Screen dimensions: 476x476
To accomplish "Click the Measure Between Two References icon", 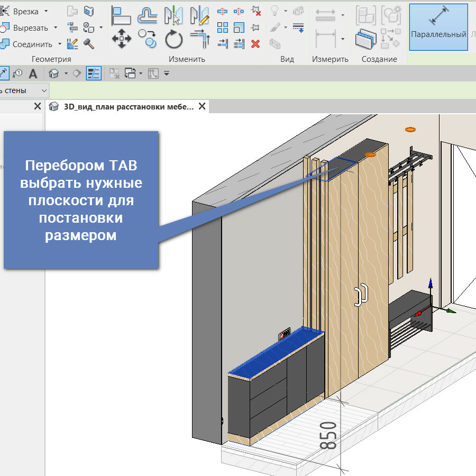I will (325, 14).
